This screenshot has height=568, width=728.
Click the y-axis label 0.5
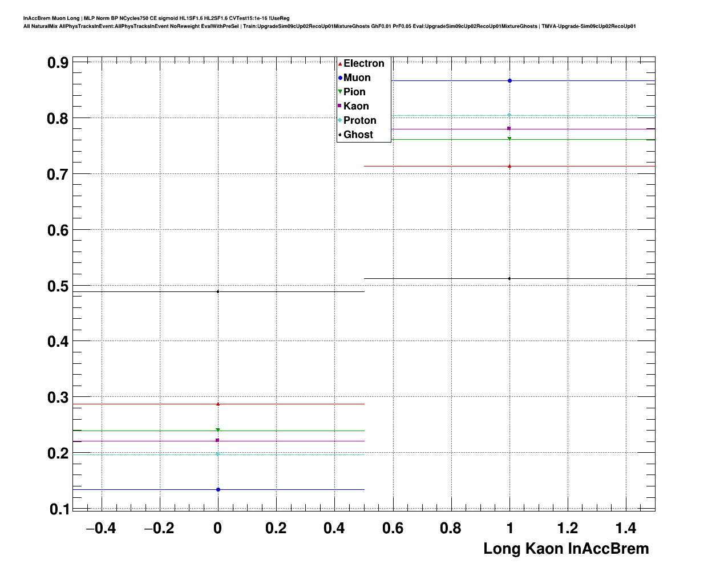click(58, 286)
